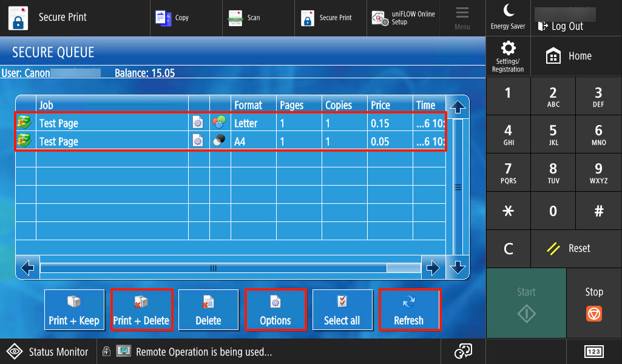Tap the Reset key

pyautogui.click(x=576, y=249)
